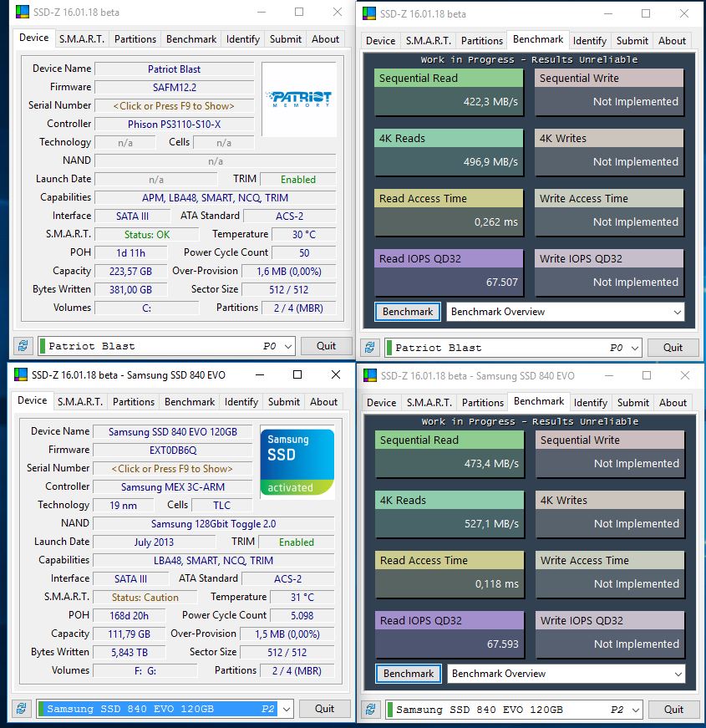Click Sequential Read header for Patriot Blast
This screenshot has height=728, width=706.
point(449,78)
